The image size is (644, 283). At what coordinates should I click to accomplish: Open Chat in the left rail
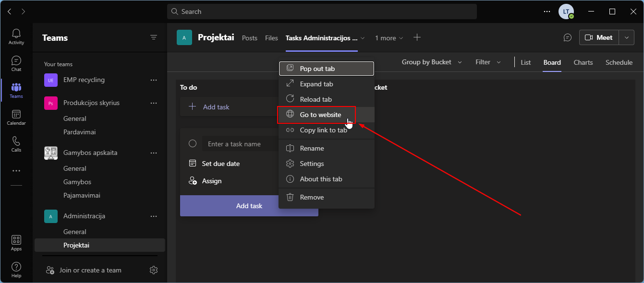(x=16, y=63)
